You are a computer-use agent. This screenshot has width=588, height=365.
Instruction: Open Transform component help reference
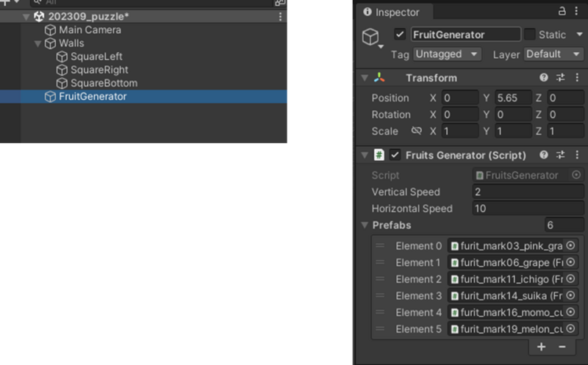click(544, 78)
